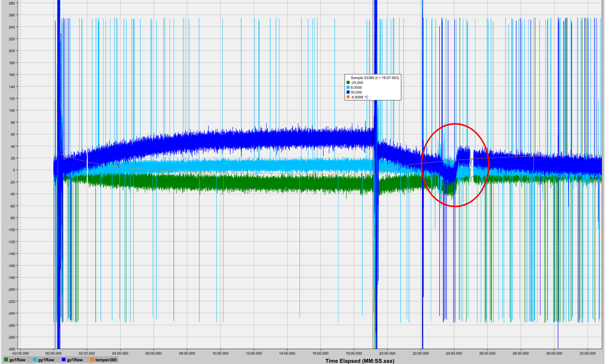
Task: Toggle the gx1Raw series legend label
Action: pyautogui.click(x=17, y=360)
